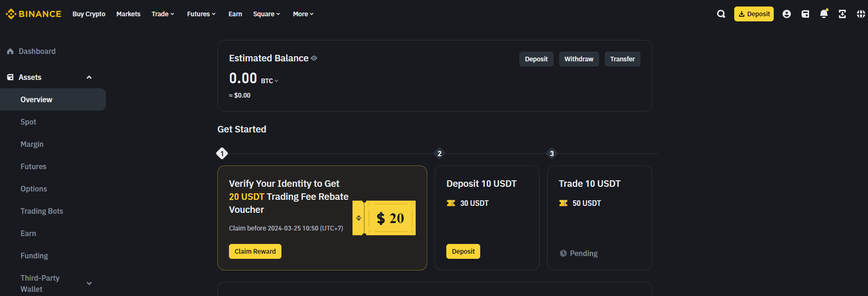
Task: Click the 0.00 balance amount
Action: pos(243,78)
